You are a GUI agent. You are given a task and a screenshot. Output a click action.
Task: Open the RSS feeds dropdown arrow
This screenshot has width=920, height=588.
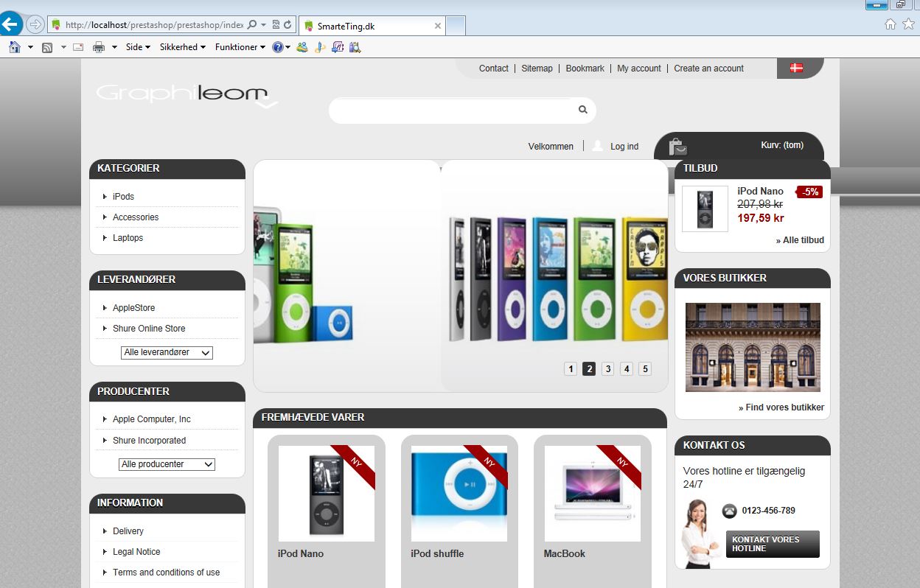tap(63, 47)
